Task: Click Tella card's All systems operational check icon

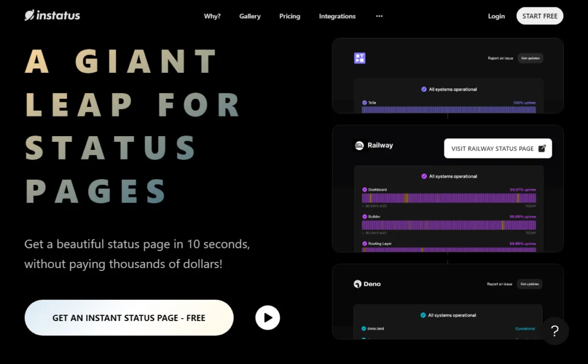Action: tap(424, 89)
